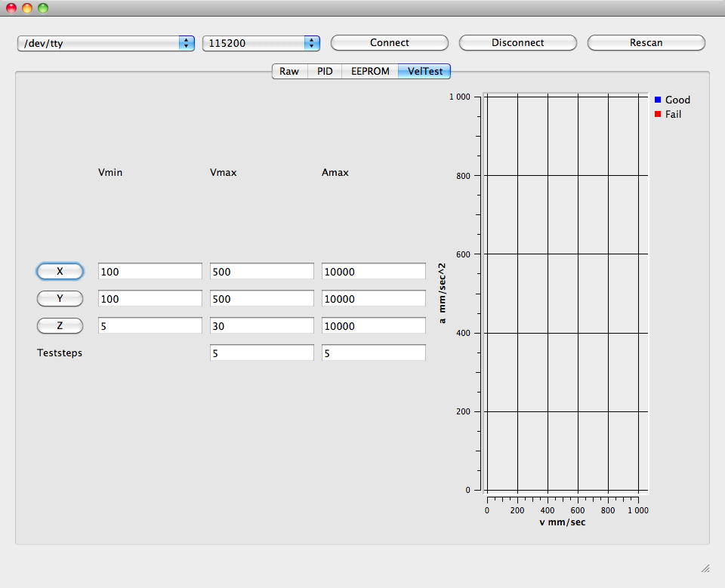Select the Z axis Amax field

click(373, 326)
